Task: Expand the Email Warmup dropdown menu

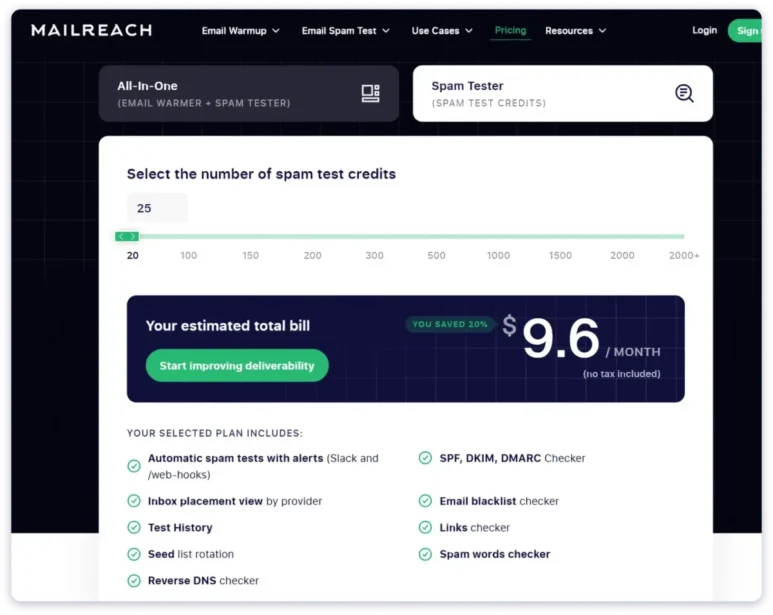Action: 241,31
